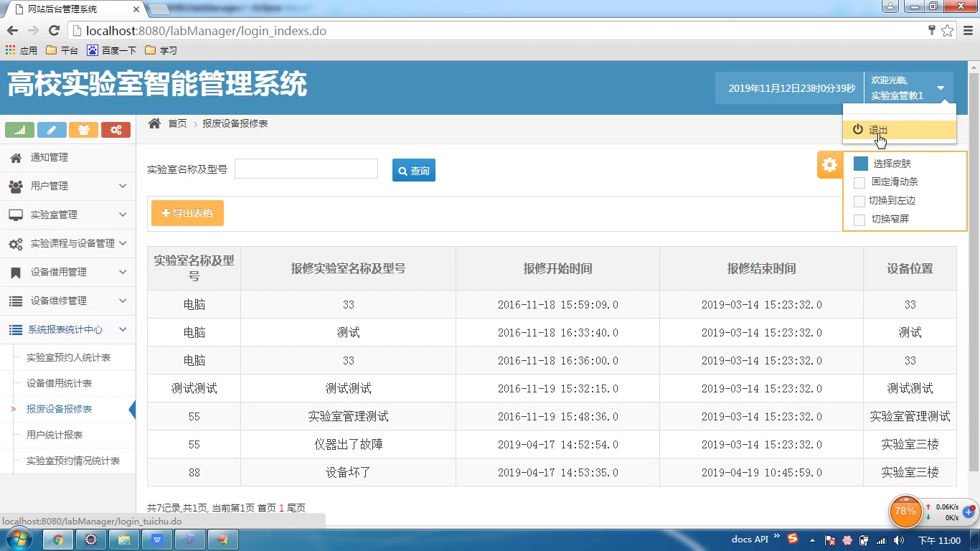Expand the 设备借用管理 section
Image resolution: width=980 pixels, height=551 pixels.
tap(50, 272)
